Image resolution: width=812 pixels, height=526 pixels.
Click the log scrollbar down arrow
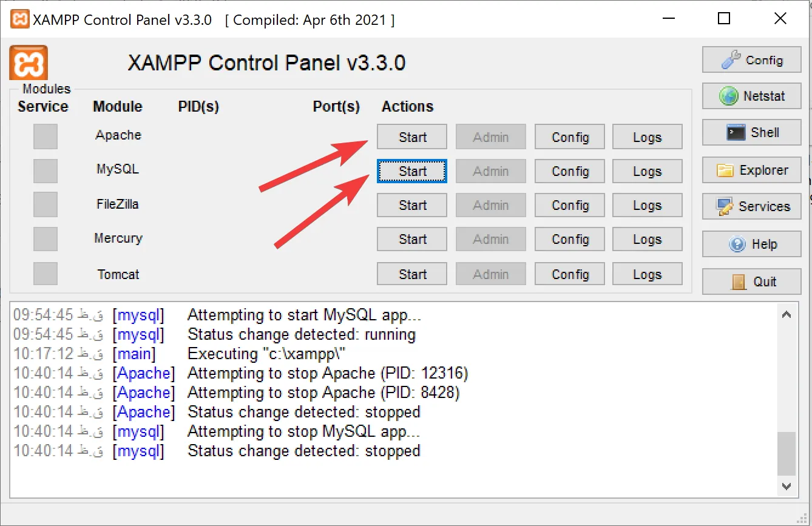coord(787,486)
